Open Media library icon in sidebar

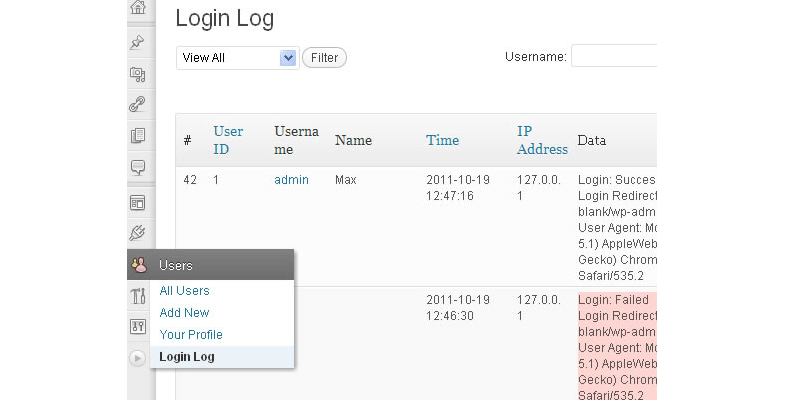coord(138,74)
